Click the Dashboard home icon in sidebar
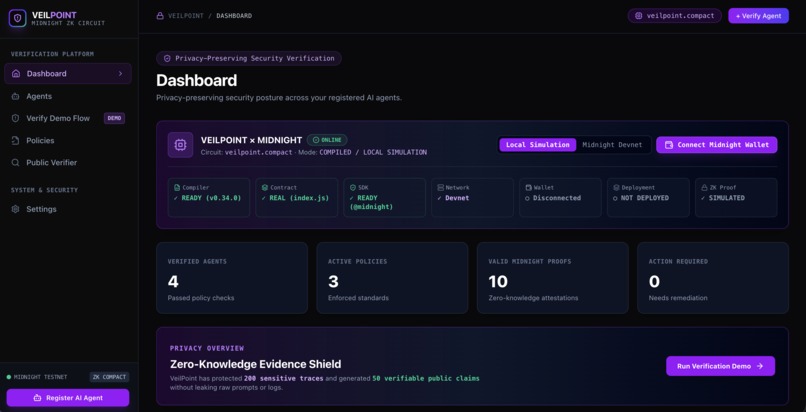The image size is (806, 412). (16, 73)
